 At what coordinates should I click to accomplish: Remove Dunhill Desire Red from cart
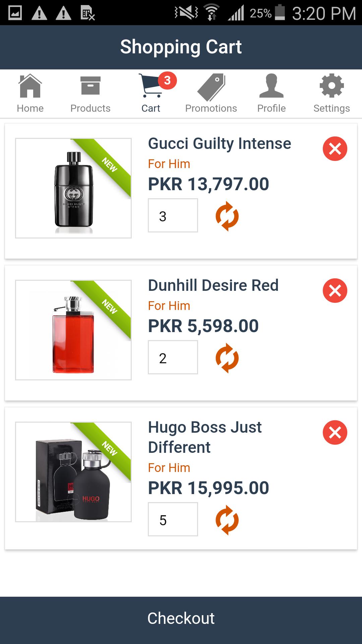[x=335, y=290]
